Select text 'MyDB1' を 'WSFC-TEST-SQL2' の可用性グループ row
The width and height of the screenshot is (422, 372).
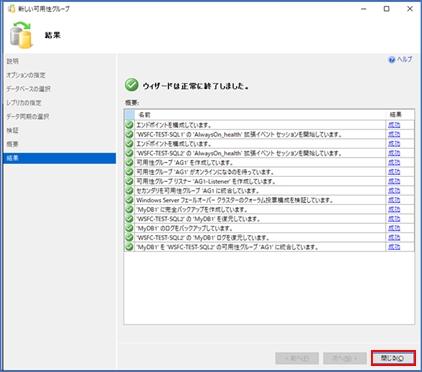227,247
